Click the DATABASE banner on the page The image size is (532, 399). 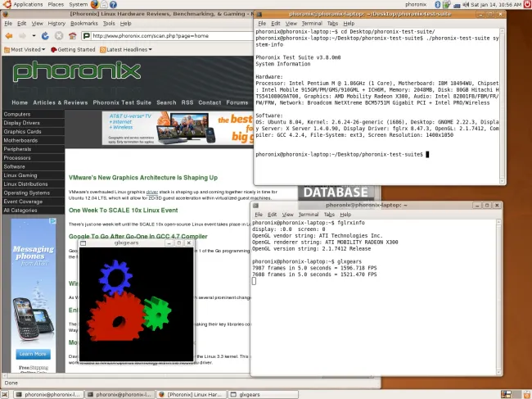click(x=336, y=193)
